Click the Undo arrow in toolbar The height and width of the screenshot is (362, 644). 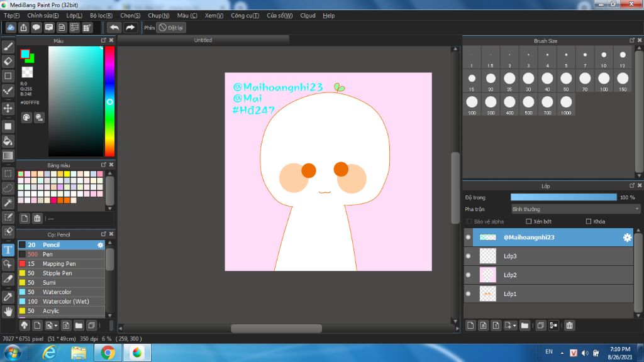pos(114,28)
